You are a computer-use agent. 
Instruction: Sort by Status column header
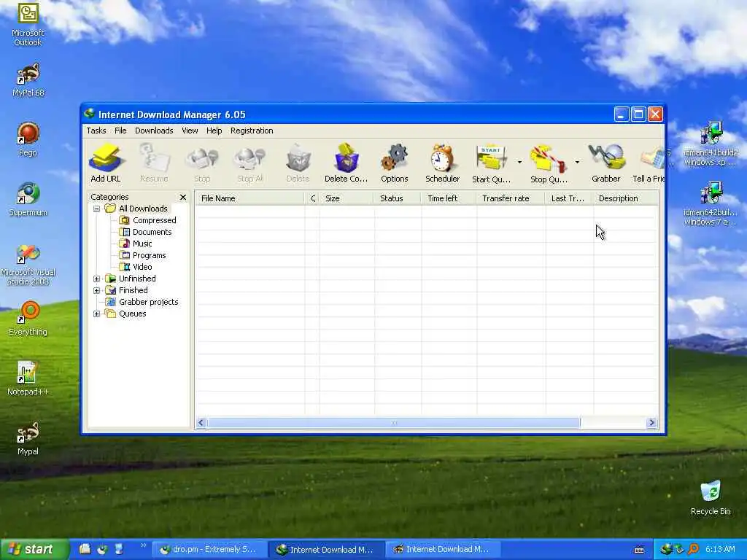pyautogui.click(x=398, y=198)
